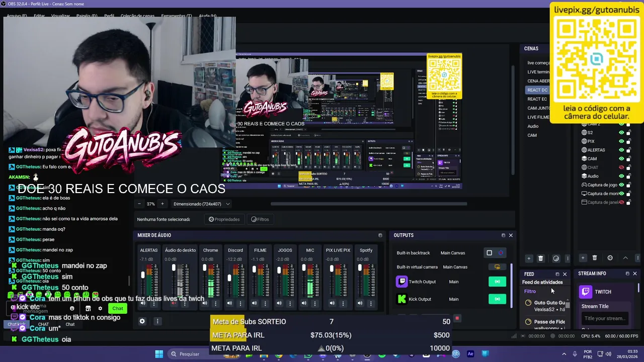This screenshot has width=644, height=362.
Task: Open source properties gear icon
Action: click(610, 258)
